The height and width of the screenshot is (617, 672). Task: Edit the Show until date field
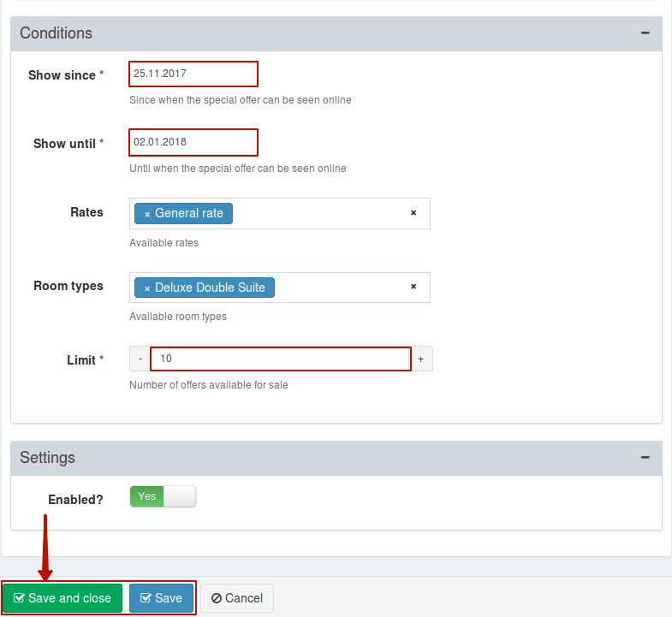pyautogui.click(x=193, y=142)
